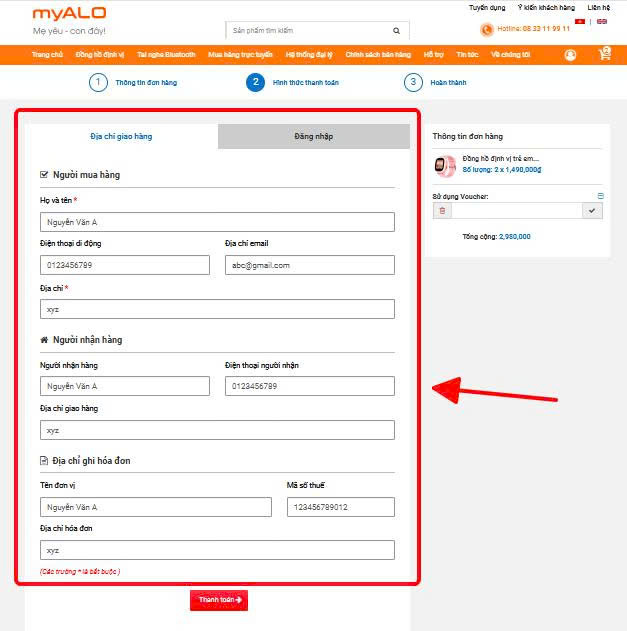Apply voucher with the checkmark button
627x631 pixels.
592,211
